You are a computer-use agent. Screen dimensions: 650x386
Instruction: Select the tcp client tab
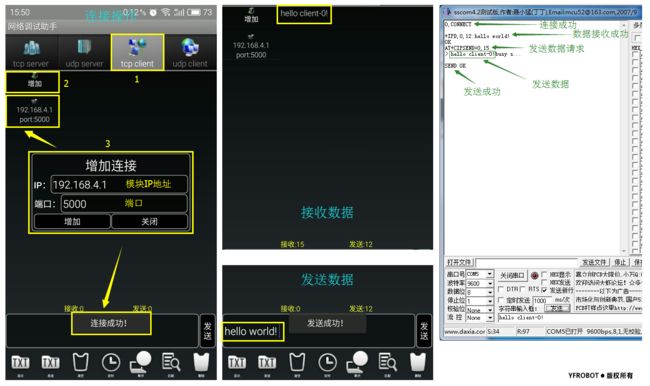(x=137, y=52)
